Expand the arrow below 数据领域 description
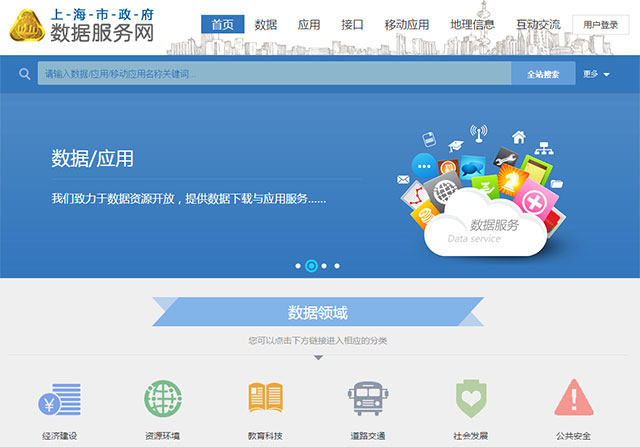This screenshot has width=640, height=447. tap(319, 357)
